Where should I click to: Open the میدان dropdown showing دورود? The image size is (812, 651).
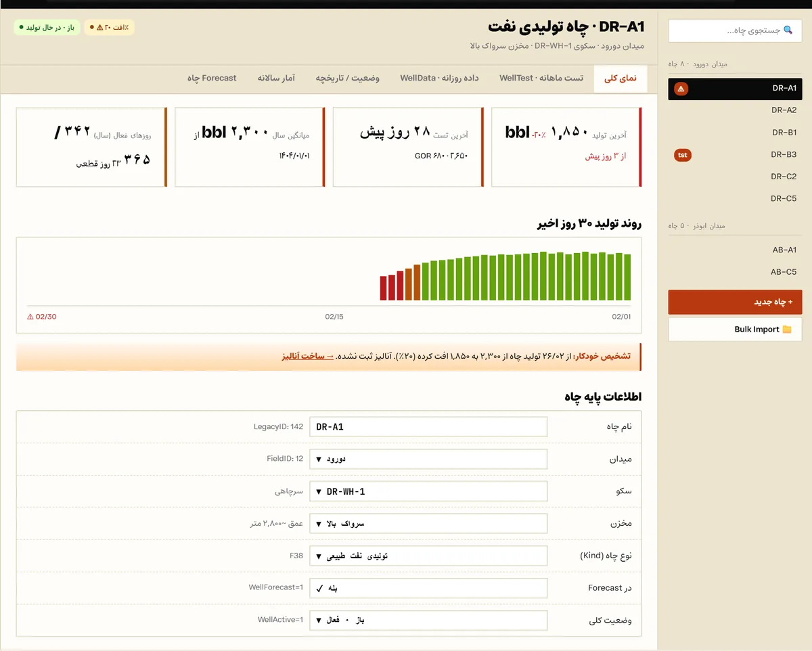[428, 459]
